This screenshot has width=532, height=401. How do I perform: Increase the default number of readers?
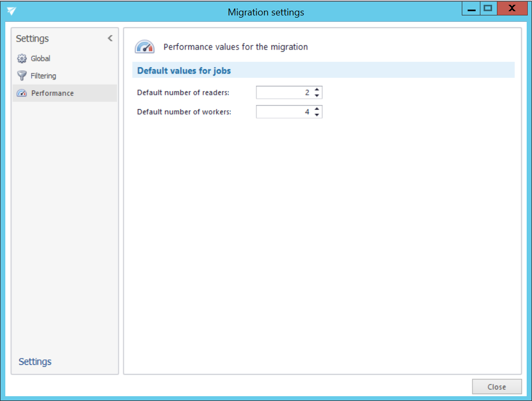click(317, 89)
